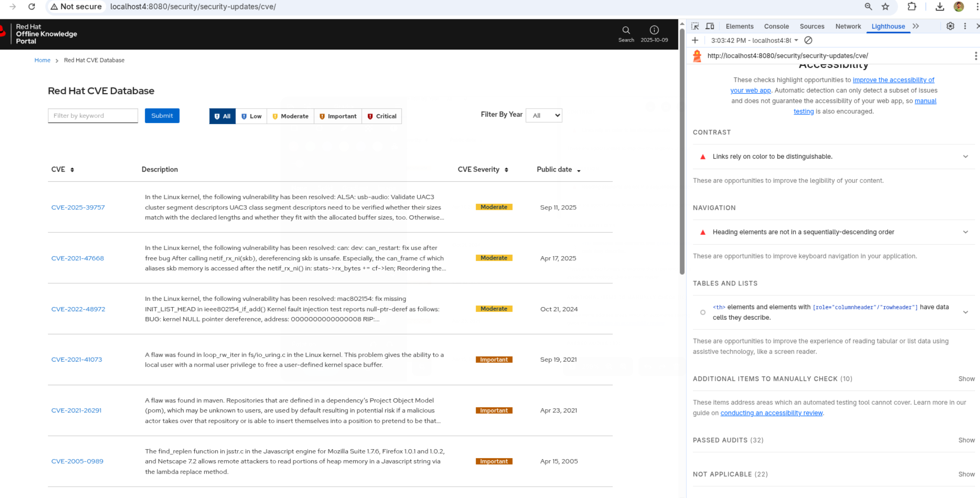Click the clear all reports icon
The width and height of the screenshot is (980, 498).
coord(808,40)
